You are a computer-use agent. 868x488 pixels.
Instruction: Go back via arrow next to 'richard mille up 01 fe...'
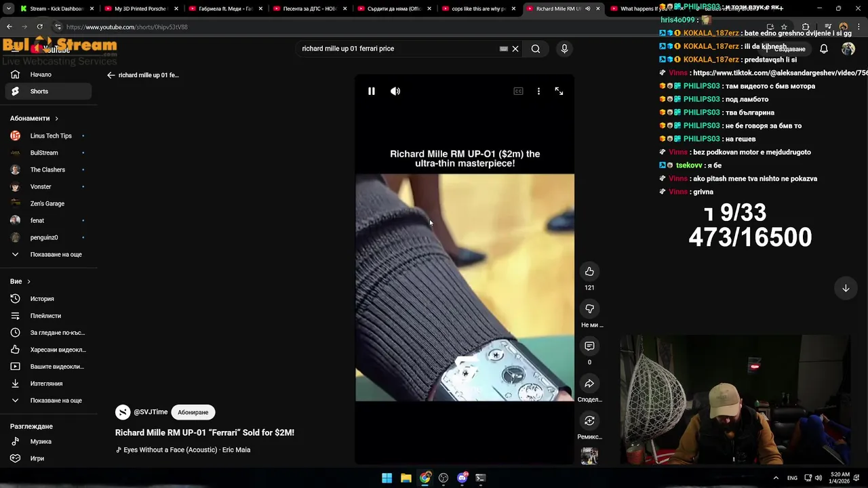pos(111,75)
